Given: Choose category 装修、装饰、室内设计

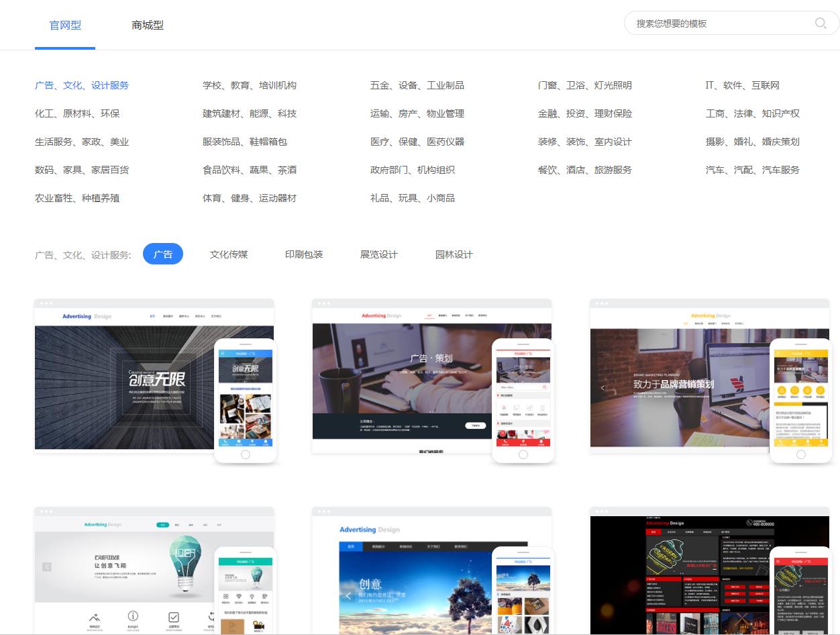Looking at the screenshot, I should click(585, 142).
